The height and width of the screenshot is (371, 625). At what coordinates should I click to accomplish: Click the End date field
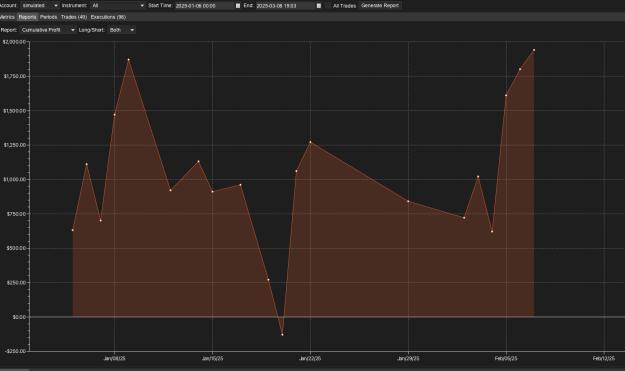click(x=285, y=6)
